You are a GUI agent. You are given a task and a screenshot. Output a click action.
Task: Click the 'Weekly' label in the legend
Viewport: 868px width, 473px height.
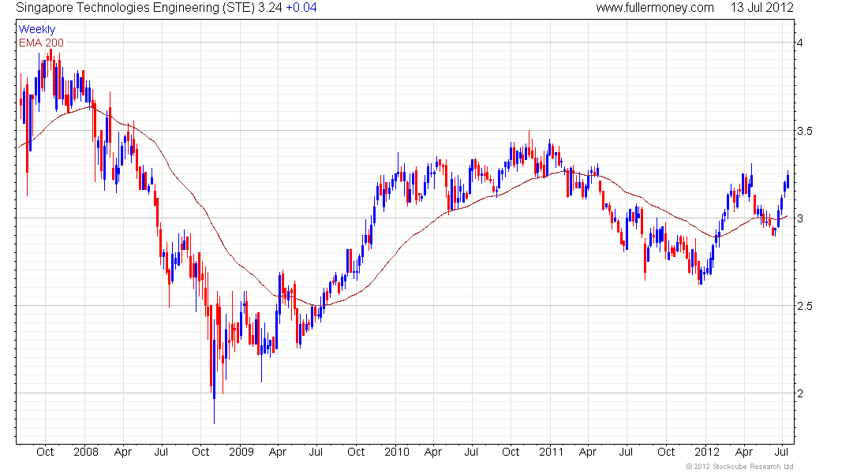(37, 29)
